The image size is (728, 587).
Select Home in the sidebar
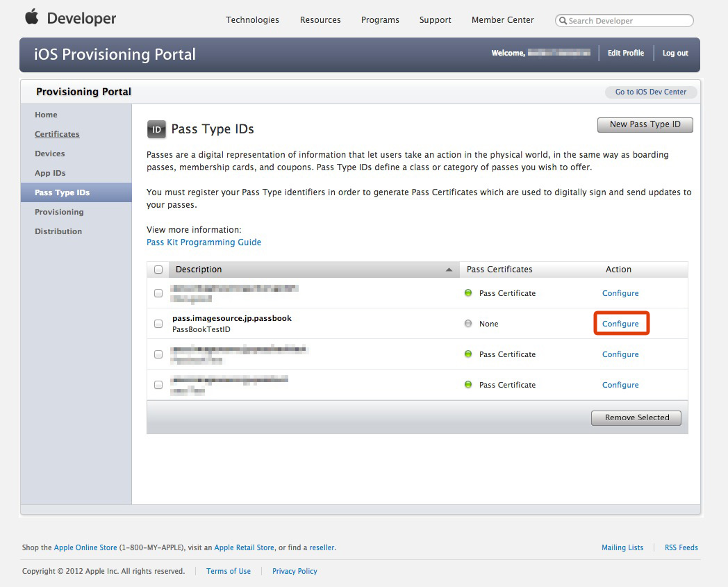pyautogui.click(x=46, y=115)
